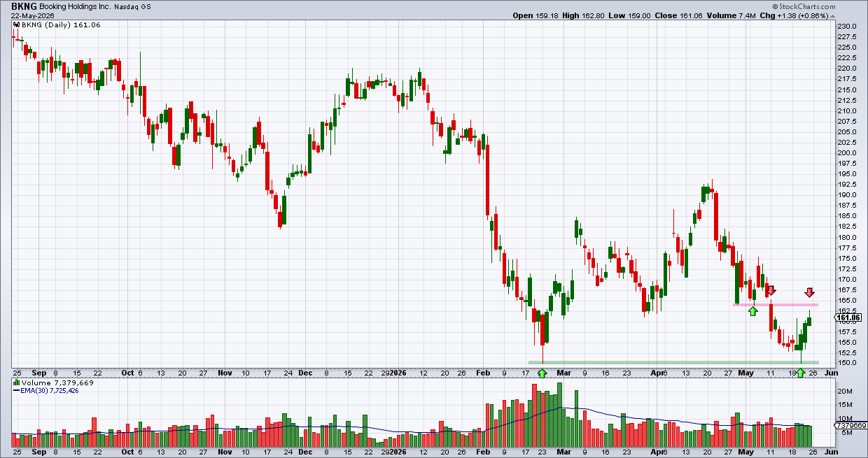Click the blue EMA line icon in legend
The image size is (868, 458).
pos(18,391)
